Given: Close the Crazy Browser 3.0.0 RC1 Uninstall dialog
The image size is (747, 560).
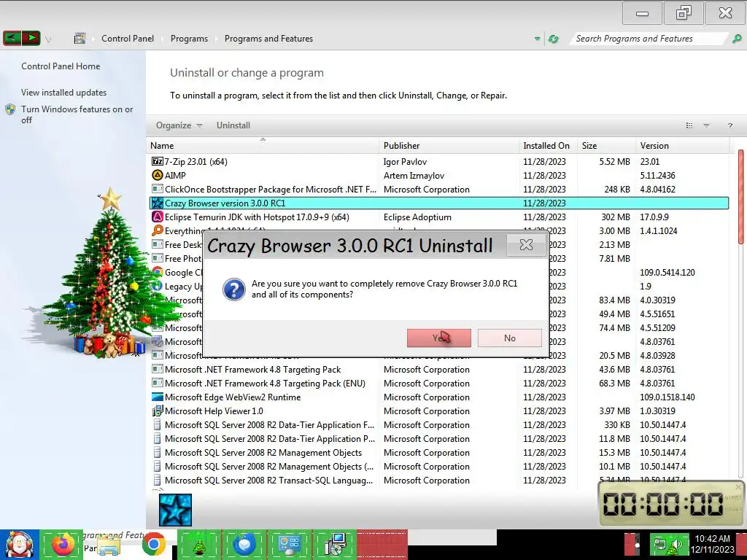Looking at the screenshot, I should pyautogui.click(x=526, y=245).
